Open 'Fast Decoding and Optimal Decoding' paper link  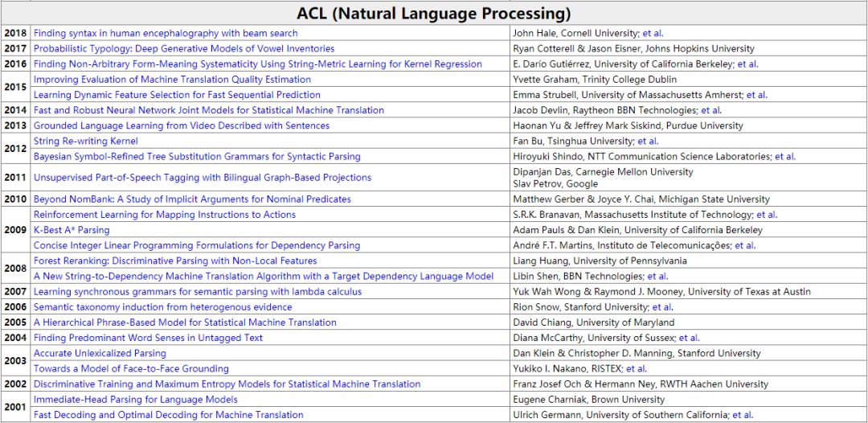coord(168,415)
